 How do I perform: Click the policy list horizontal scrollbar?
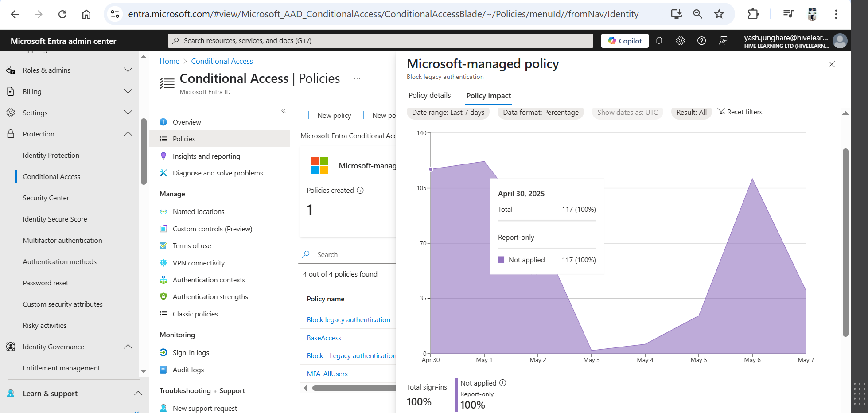click(x=354, y=388)
